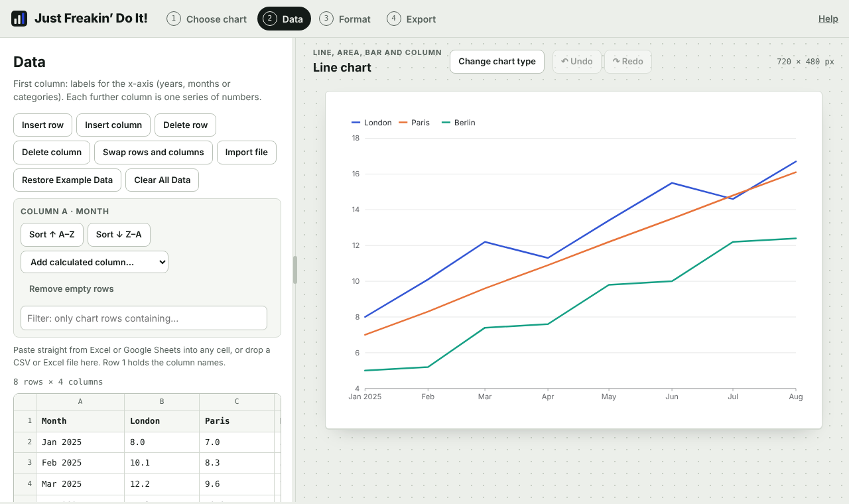Select the cell containing 8.0

[162, 442]
